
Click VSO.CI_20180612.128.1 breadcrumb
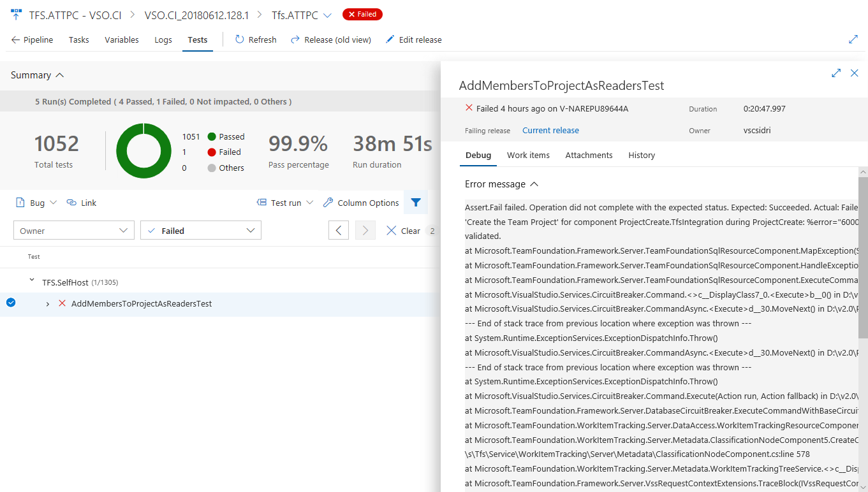point(196,15)
